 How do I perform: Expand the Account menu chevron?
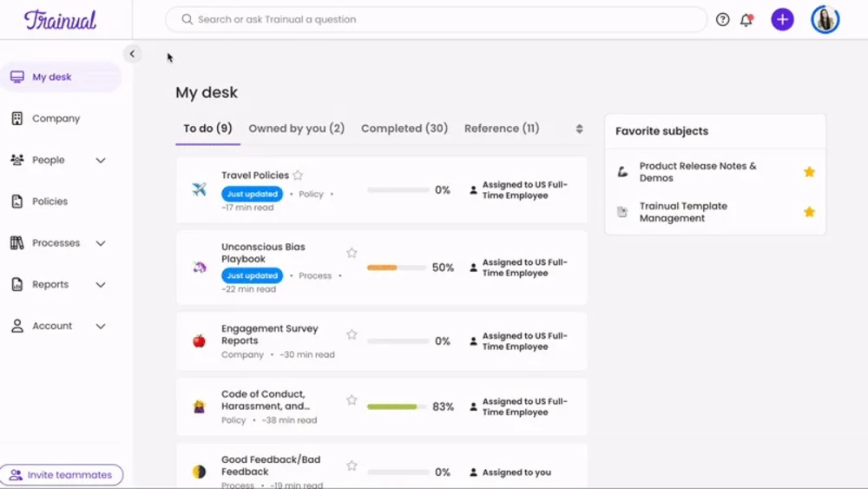click(101, 327)
